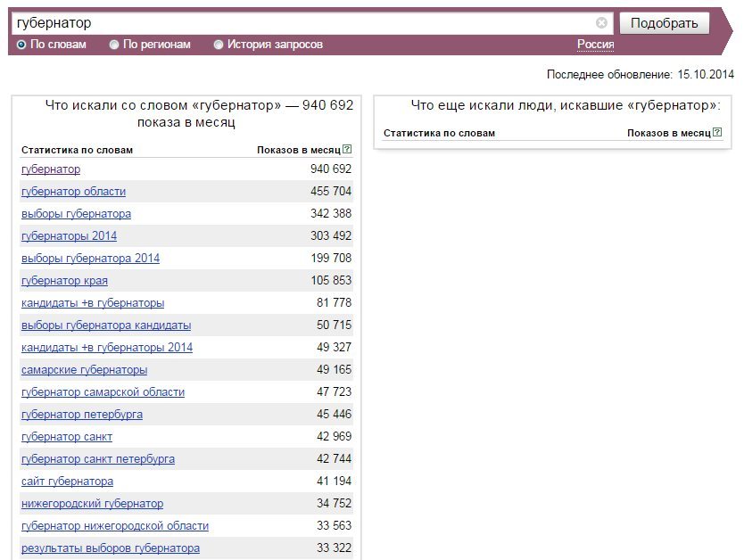Open 'выборы губернатора' keyword link
This screenshot has width=744, height=560.
pyautogui.click(x=76, y=214)
